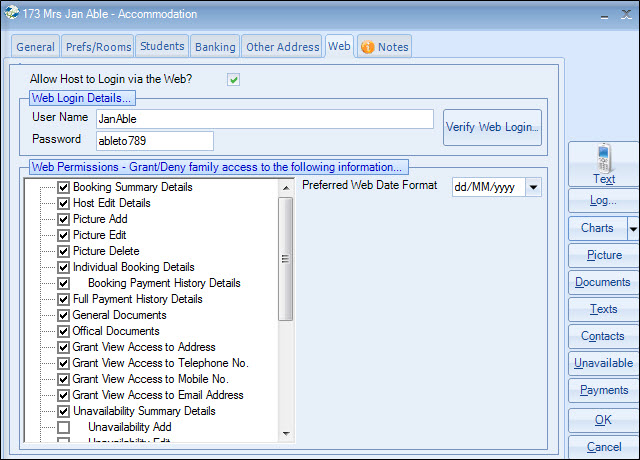Uncheck Booking Summary Details permission
640x460 pixels.
[x=64, y=187]
